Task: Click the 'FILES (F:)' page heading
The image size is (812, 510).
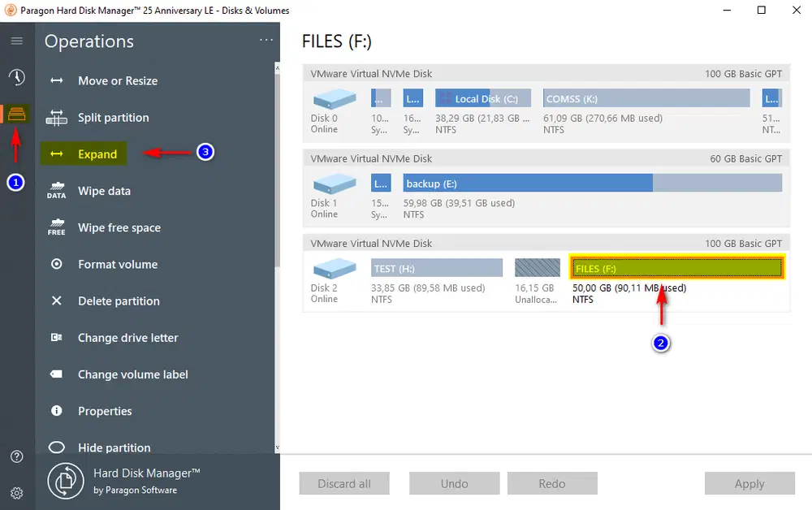Action: point(337,41)
